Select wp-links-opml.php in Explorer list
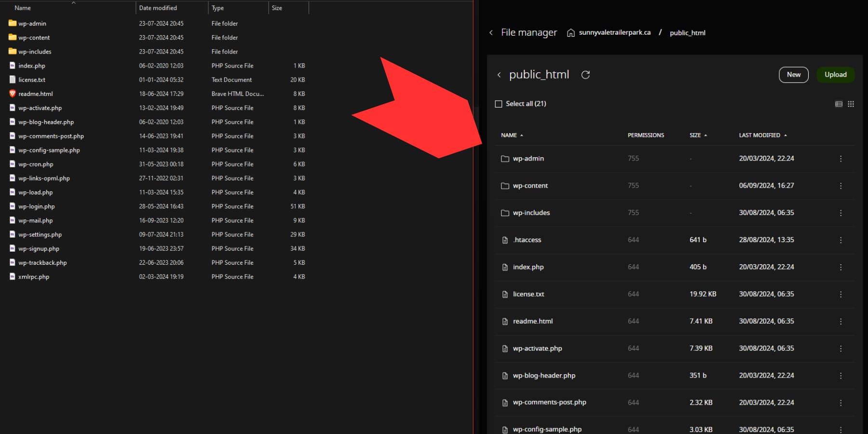868x434 pixels. pos(44,178)
